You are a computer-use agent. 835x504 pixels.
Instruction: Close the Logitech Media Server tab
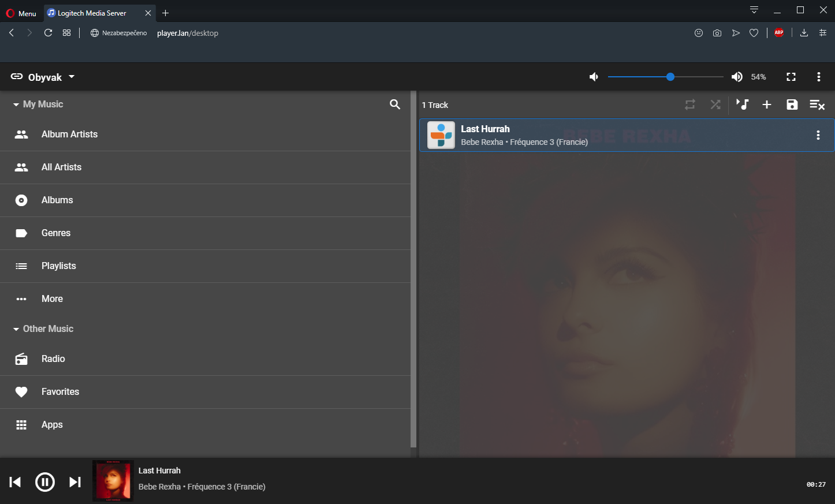tap(148, 13)
